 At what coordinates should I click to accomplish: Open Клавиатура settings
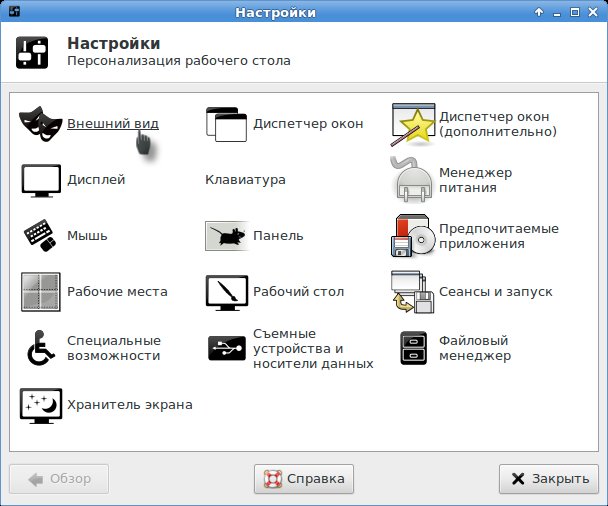coord(245,180)
